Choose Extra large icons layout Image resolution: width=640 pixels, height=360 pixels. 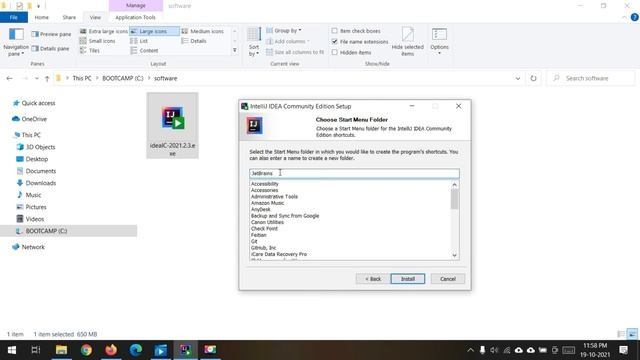(104, 31)
